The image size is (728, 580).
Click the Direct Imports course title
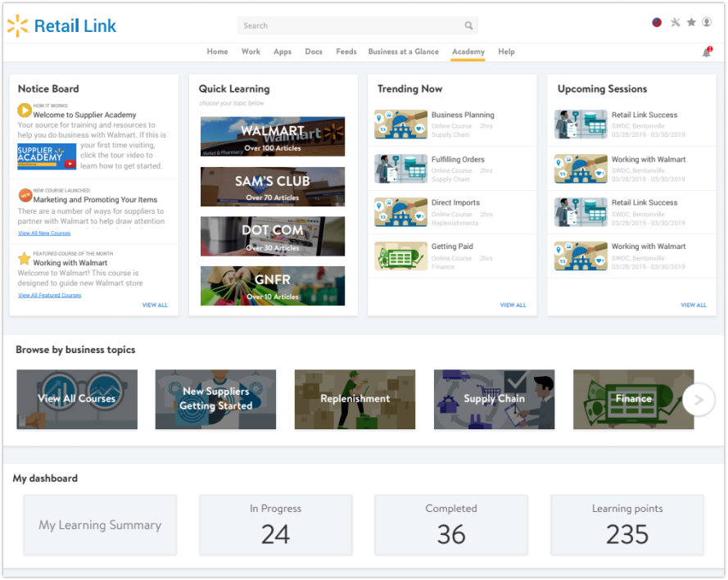[x=455, y=202]
